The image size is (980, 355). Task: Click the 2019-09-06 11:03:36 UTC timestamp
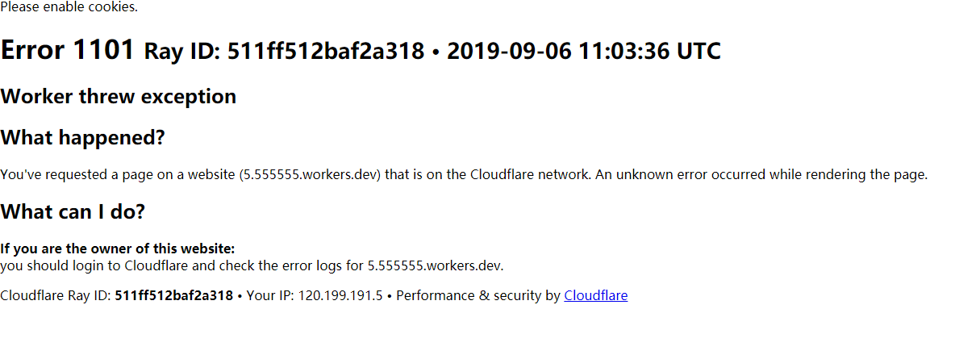583,52
